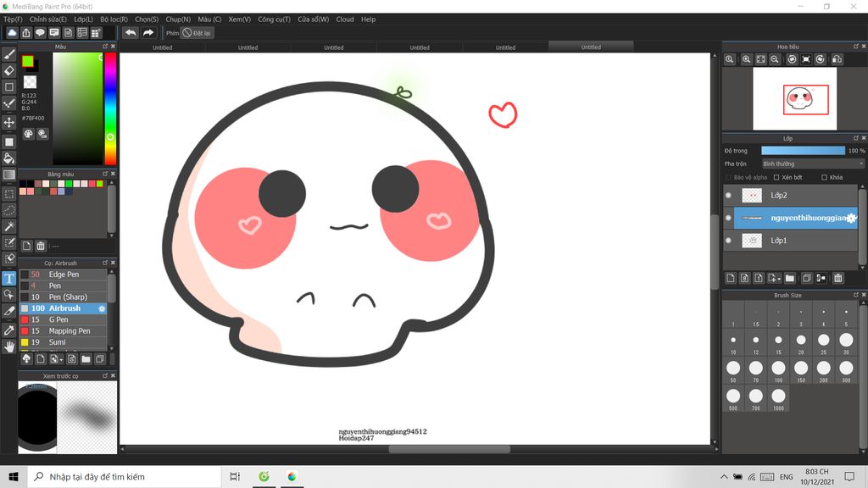Click the ENG language indicator

coord(786,477)
